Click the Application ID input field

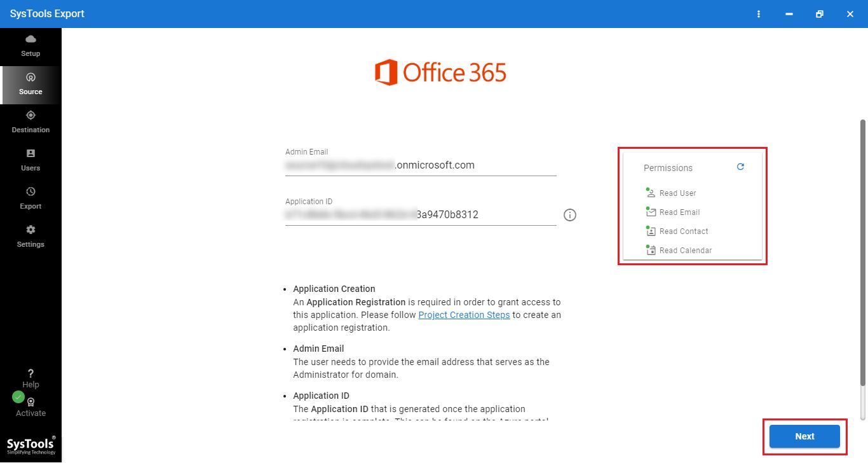click(421, 215)
